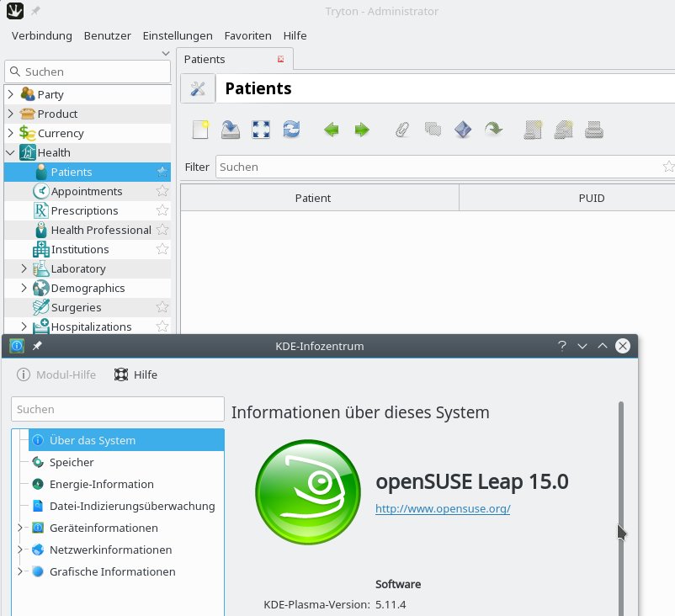Open the attachments paperclip icon
The height and width of the screenshot is (616, 675).
coord(402,130)
